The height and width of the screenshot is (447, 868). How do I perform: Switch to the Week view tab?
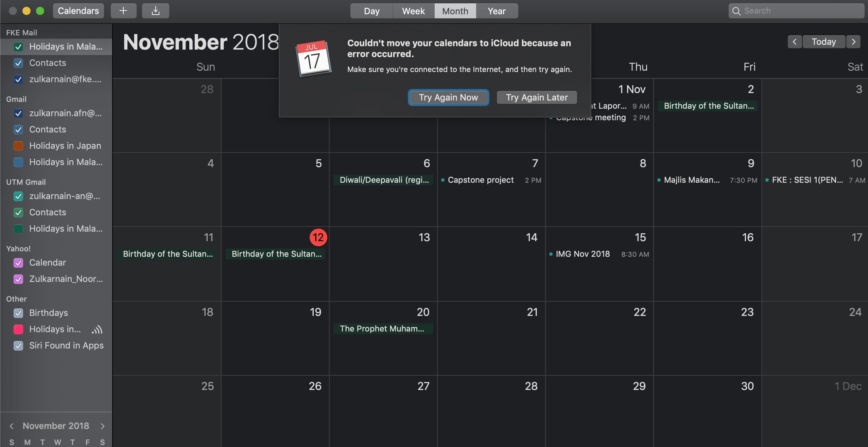click(x=413, y=11)
